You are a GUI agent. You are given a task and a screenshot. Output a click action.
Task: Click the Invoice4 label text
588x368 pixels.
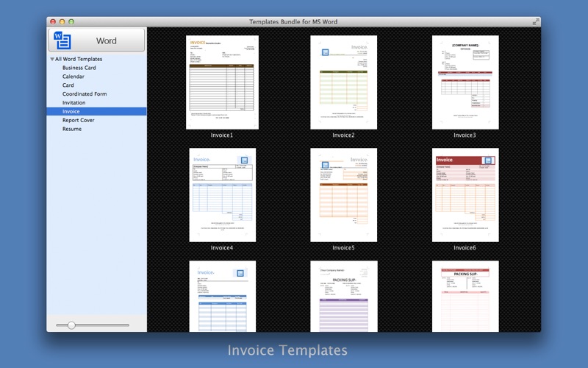coord(222,248)
